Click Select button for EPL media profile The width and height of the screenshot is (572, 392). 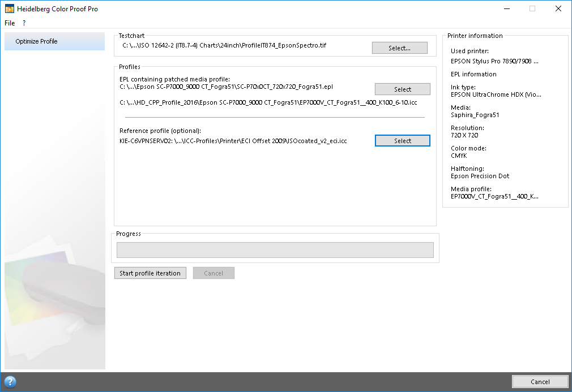click(402, 89)
